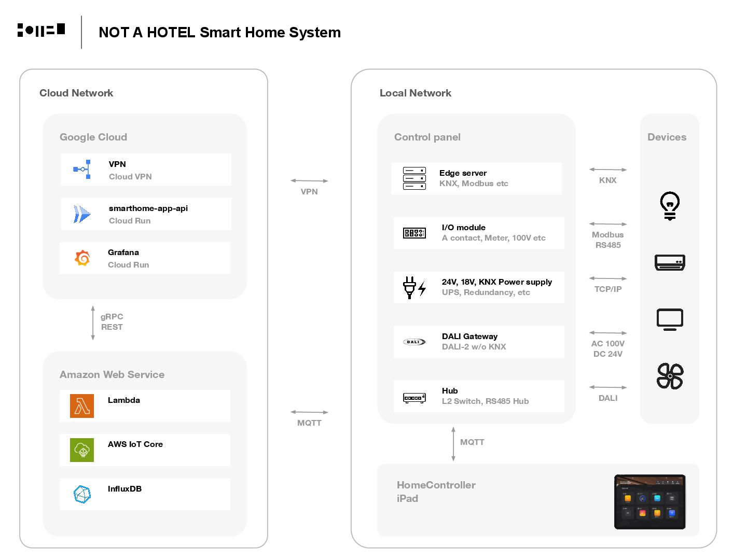Select the gRPC REST vertical arrow

point(93,323)
